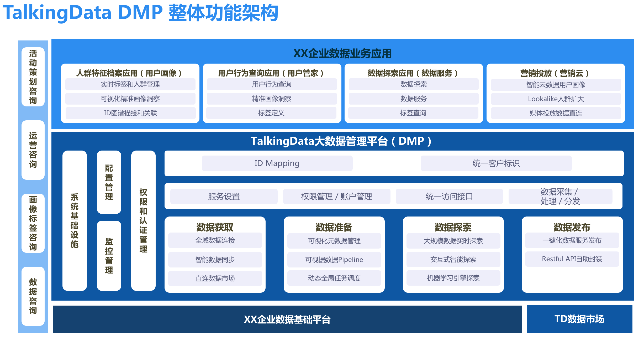Select ID图谱描绘和关联 entry
The height and width of the screenshot is (340, 644).
click(130, 113)
